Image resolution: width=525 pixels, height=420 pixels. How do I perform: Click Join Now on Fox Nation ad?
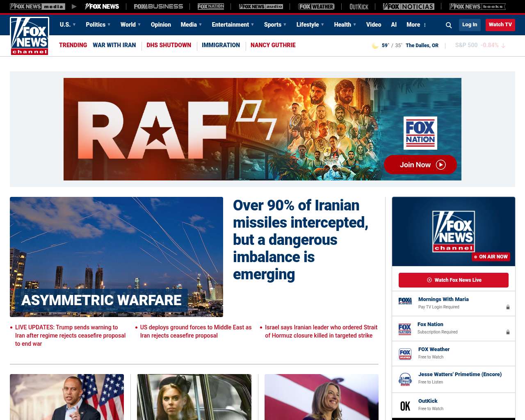coord(420,164)
